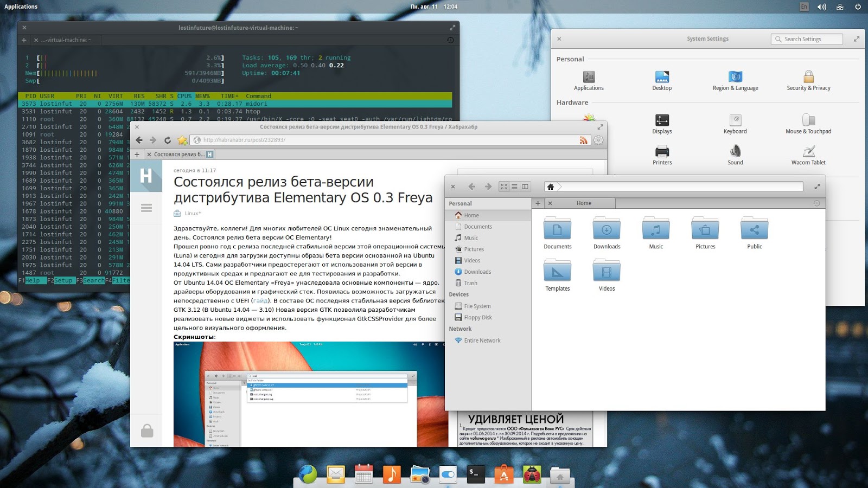
Task: Open Printers settings
Action: point(662,155)
